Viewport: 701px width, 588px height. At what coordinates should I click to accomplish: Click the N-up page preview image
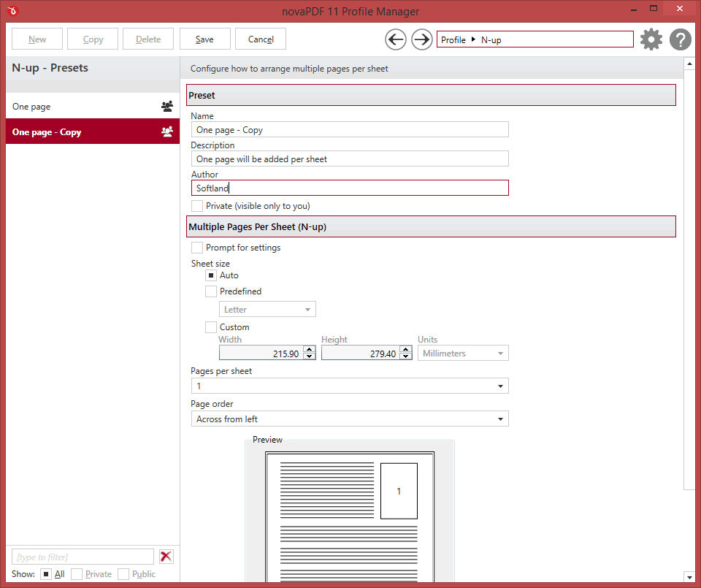pos(350,516)
